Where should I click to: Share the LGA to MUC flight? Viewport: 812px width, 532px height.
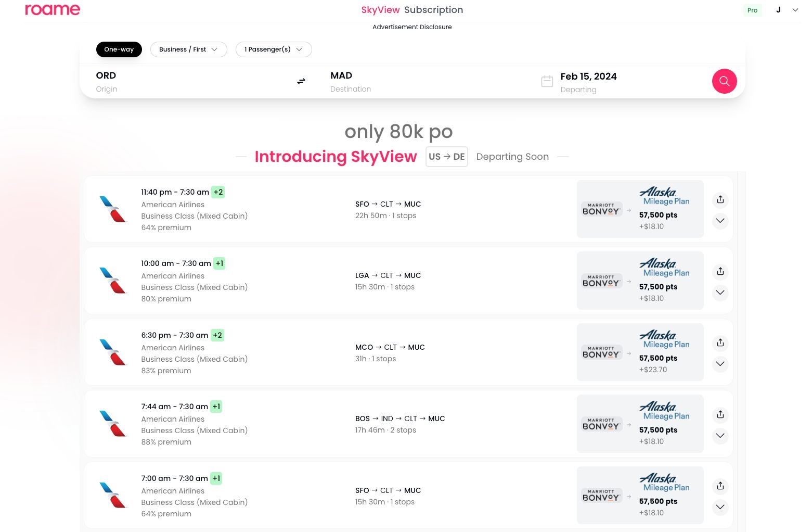click(720, 271)
